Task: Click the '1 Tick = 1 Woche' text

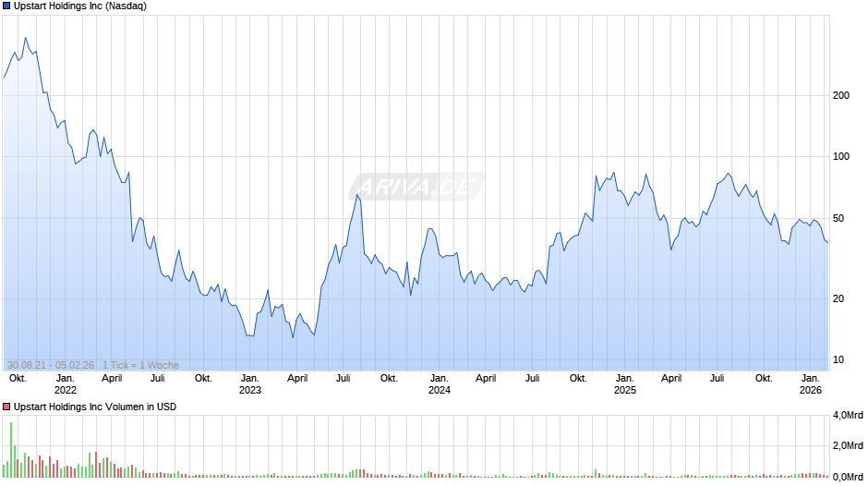Action: coord(140,365)
